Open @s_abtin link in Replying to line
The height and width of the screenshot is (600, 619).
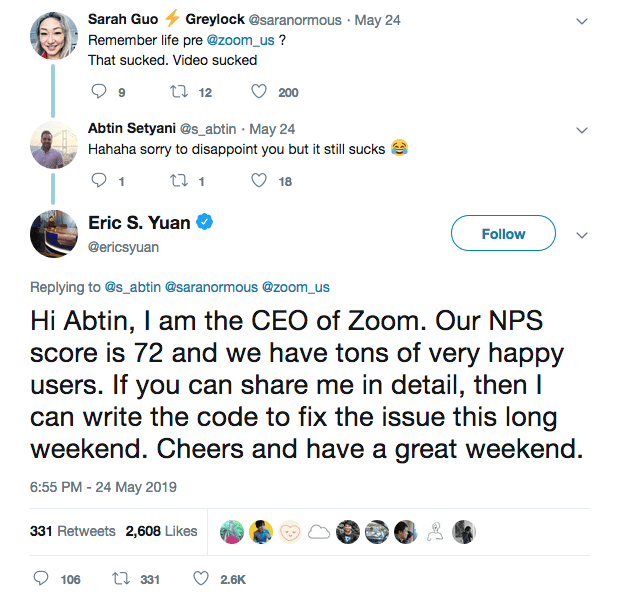pyautogui.click(x=132, y=287)
